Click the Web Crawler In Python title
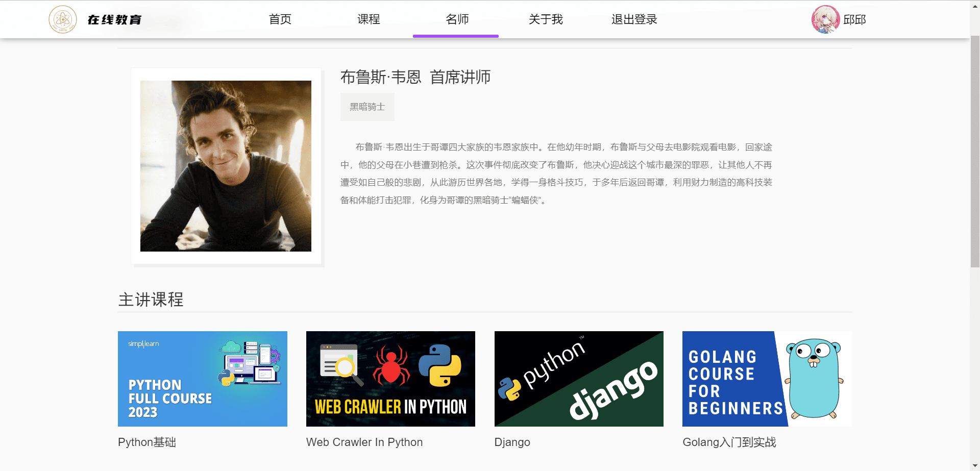980x471 pixels. [364, 442]
